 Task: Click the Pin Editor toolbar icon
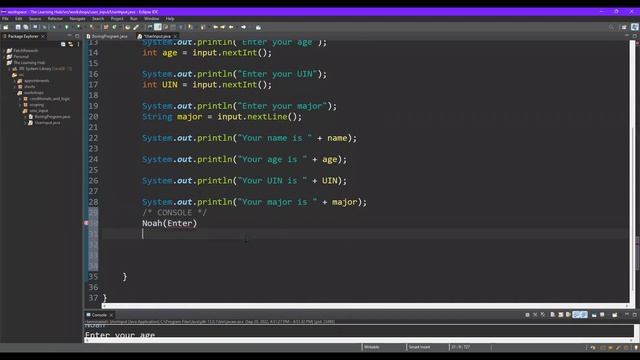click(258, 27)
